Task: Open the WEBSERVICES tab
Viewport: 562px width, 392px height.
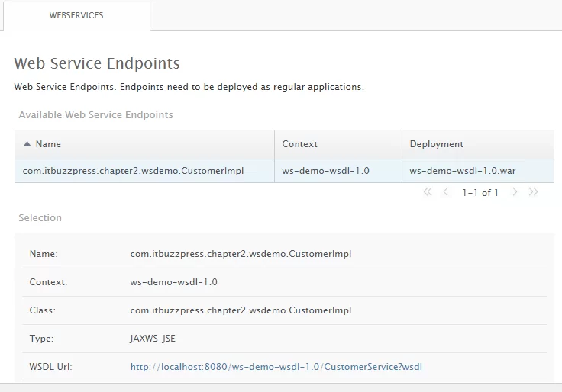Action: point(76,15)
